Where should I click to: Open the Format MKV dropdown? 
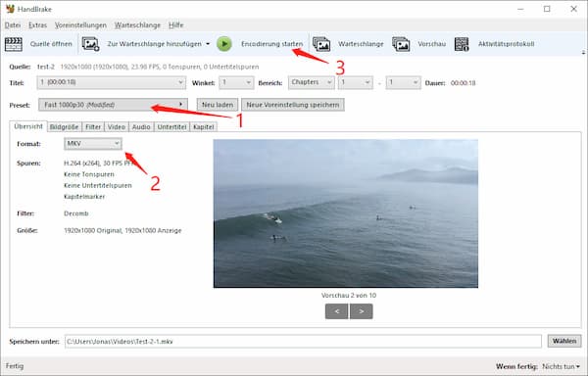pyautogui.click(x=93, y=143)
